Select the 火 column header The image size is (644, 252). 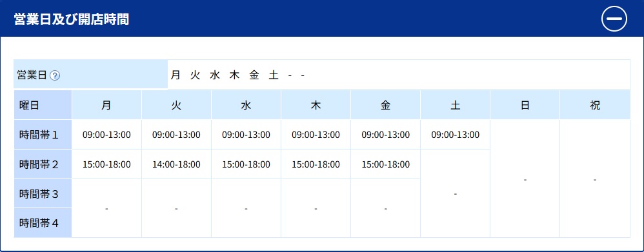176,105
